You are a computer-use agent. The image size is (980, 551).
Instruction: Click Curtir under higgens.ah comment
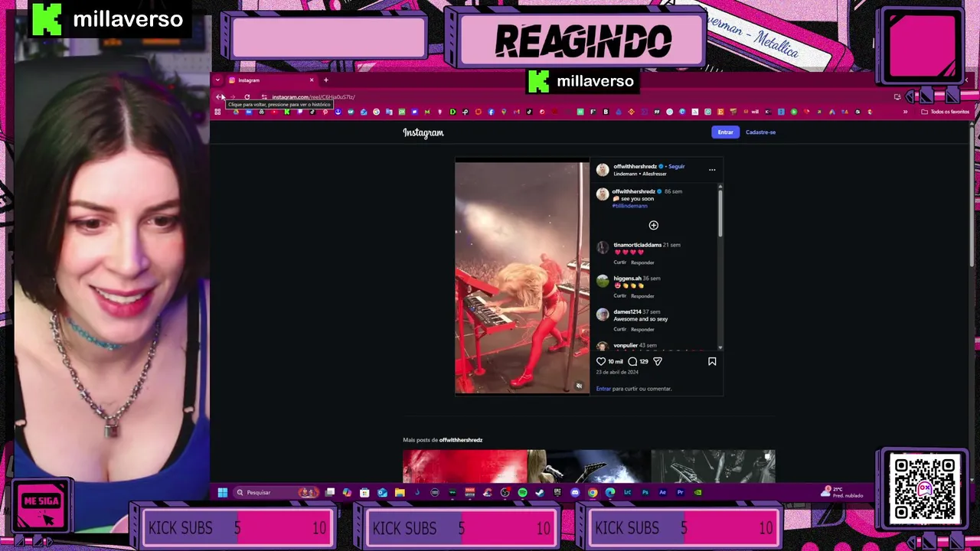(619, 296)
